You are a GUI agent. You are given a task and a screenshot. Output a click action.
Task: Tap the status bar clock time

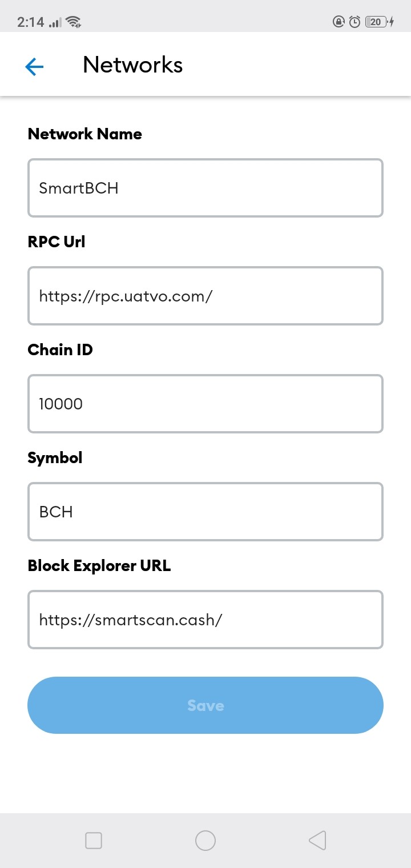(30, 22)
